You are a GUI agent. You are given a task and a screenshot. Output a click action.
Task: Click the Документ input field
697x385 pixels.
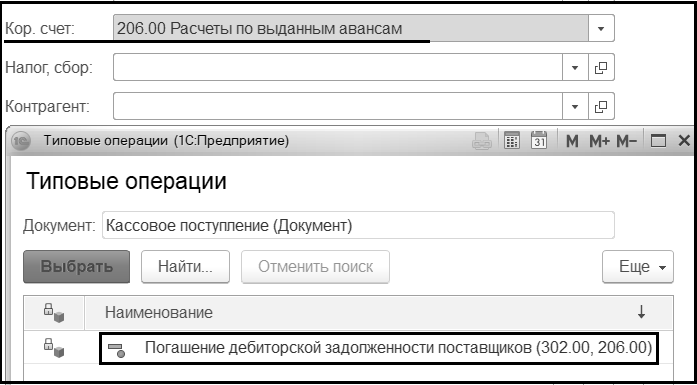click(x=358, y=225)
